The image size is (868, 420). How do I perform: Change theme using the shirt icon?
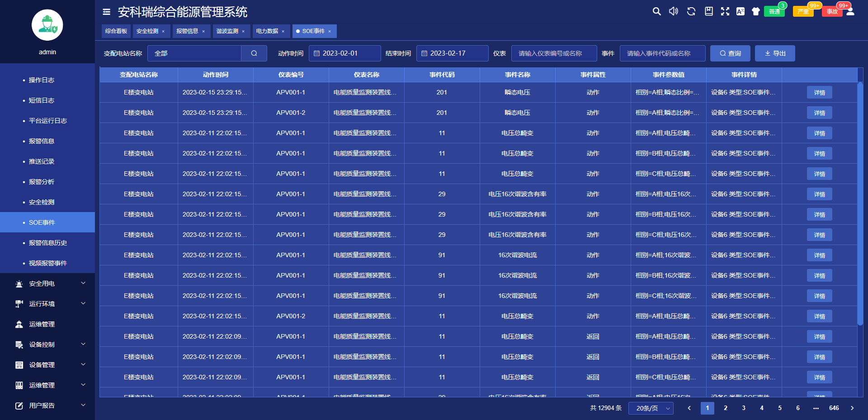[756, 11]
